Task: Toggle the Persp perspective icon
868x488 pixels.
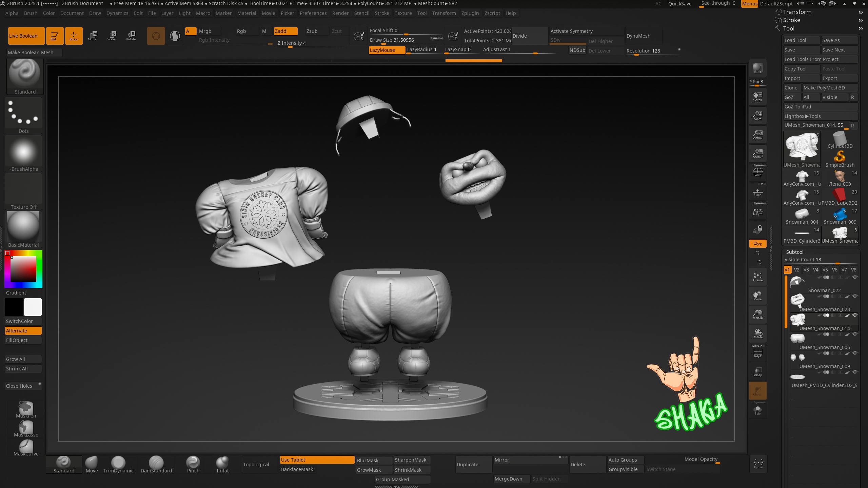Action: pyautogui.click(x=757, y=171)
